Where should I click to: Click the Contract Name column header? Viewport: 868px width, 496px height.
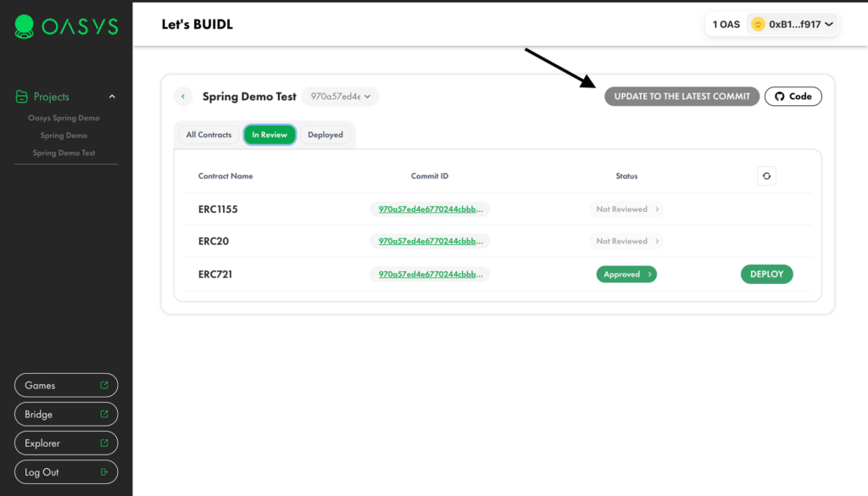click(x=225, y=176)
